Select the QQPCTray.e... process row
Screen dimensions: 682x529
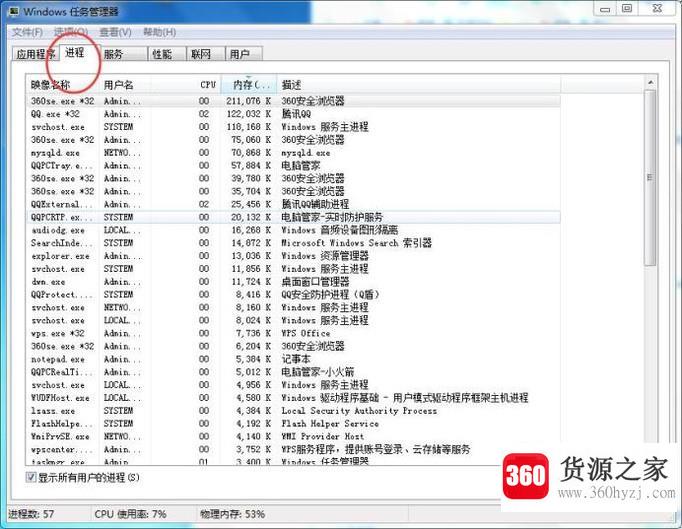(x=293, y=166)
